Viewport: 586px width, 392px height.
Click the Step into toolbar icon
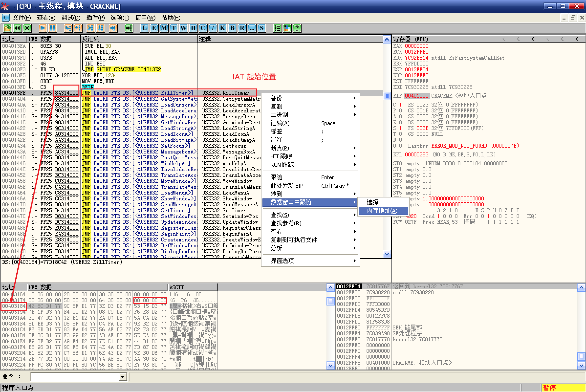[68, 28]
